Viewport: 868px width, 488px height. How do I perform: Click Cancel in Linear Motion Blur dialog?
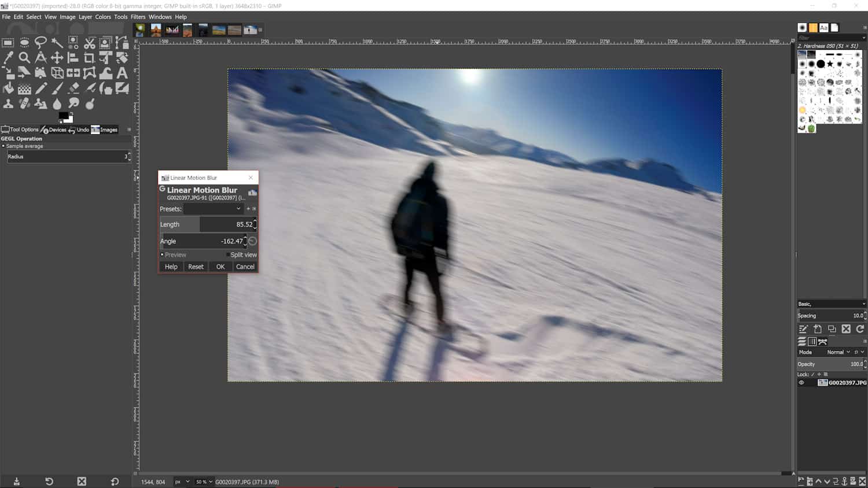click(245, 267)
